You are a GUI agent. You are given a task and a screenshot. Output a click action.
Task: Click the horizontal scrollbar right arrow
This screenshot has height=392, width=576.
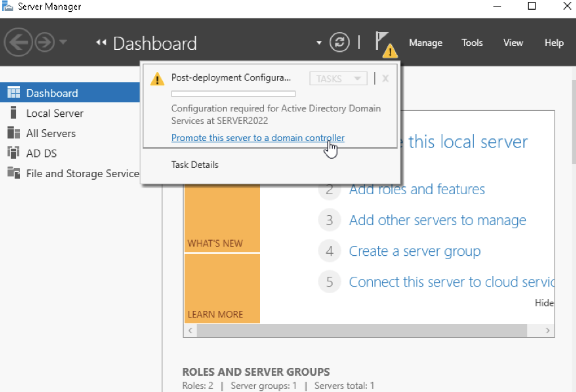pyautogui.click(x=547, y=330)
